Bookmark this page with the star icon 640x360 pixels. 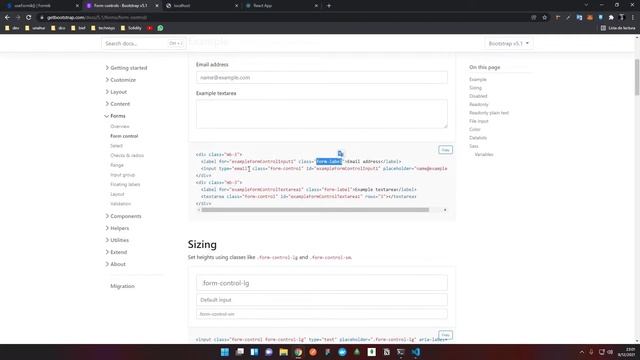click(x=544, y=18)
